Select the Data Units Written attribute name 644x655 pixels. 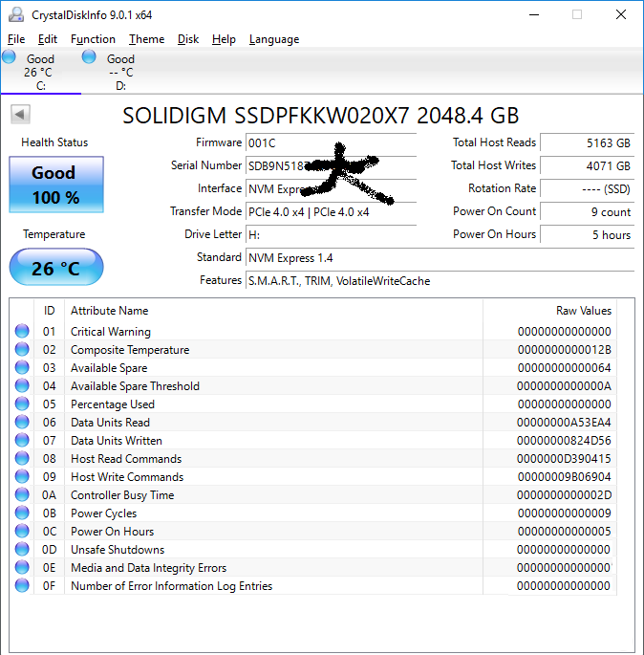[x=117, y=440]
